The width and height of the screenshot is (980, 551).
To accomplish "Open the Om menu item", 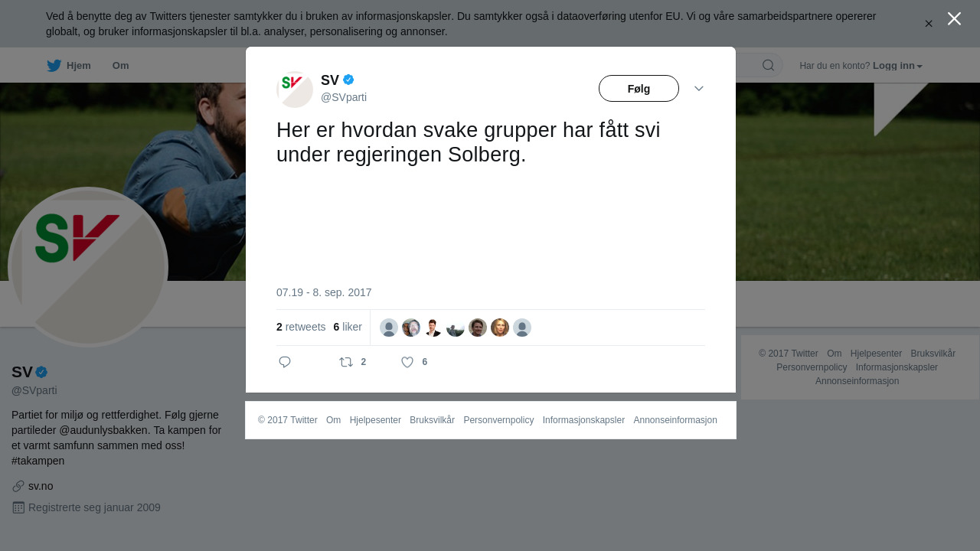I will click(120, 66).
